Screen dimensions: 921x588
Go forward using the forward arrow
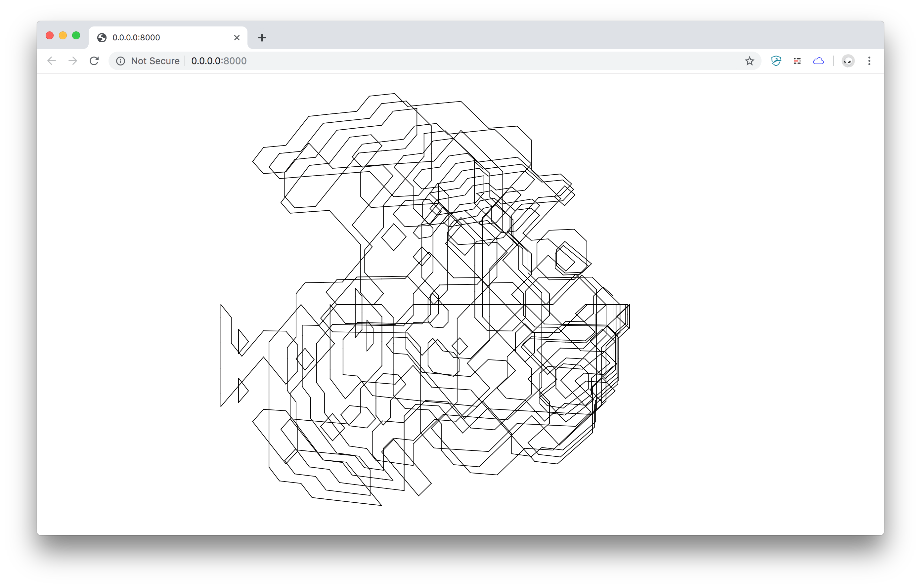coord(73,61)
